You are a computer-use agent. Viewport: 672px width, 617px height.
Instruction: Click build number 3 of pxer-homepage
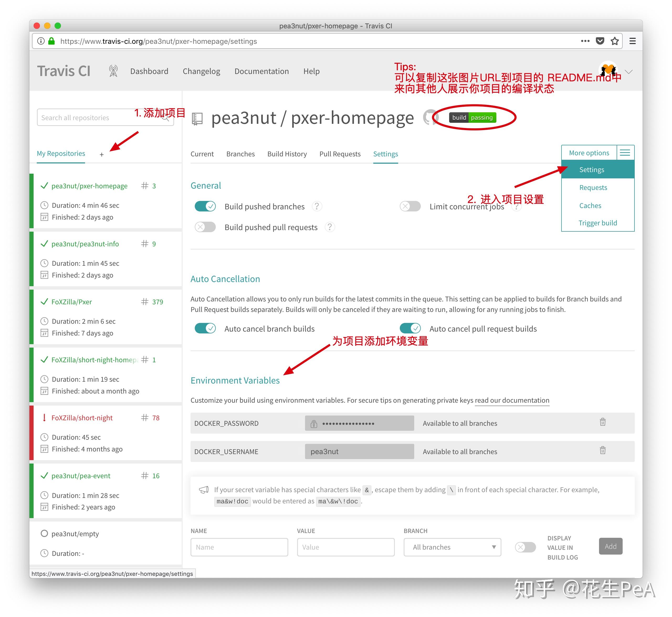pos(148,186)
